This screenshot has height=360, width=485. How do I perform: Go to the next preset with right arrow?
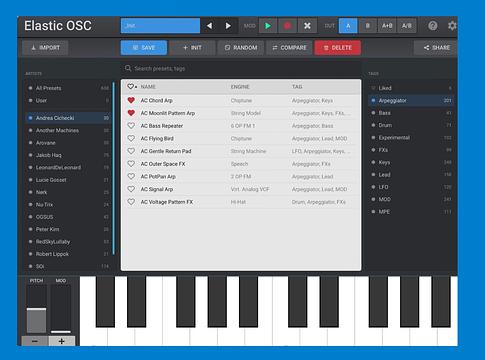228,26
